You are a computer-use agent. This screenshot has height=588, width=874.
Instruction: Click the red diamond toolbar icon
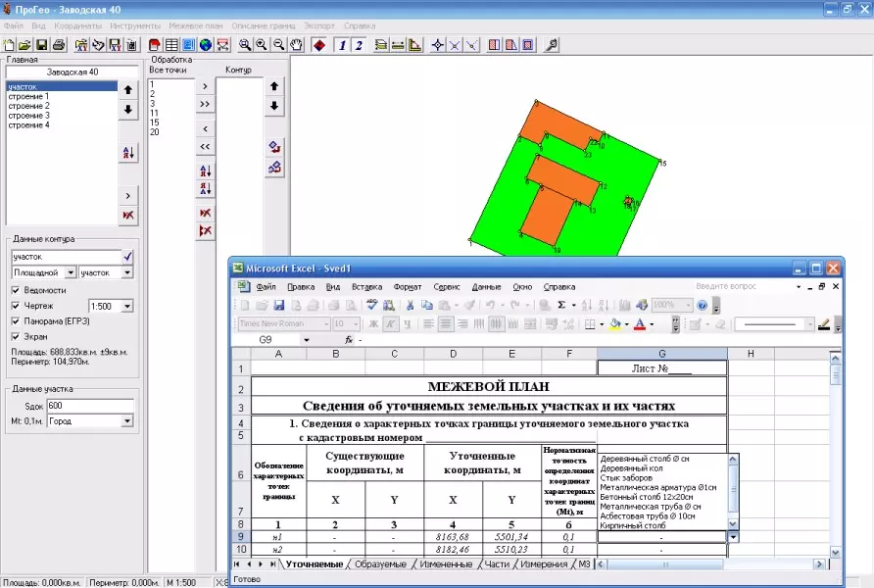point(318,45)
